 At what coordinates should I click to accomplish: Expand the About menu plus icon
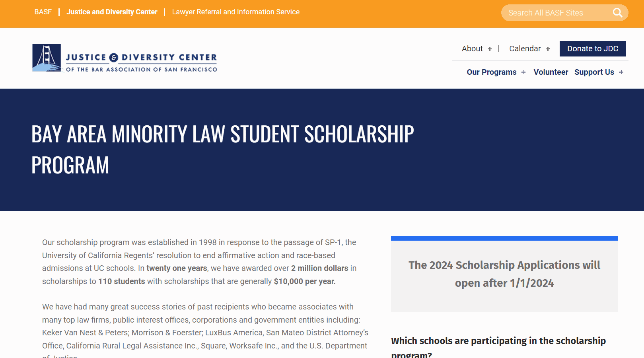(x=490, y=49)
